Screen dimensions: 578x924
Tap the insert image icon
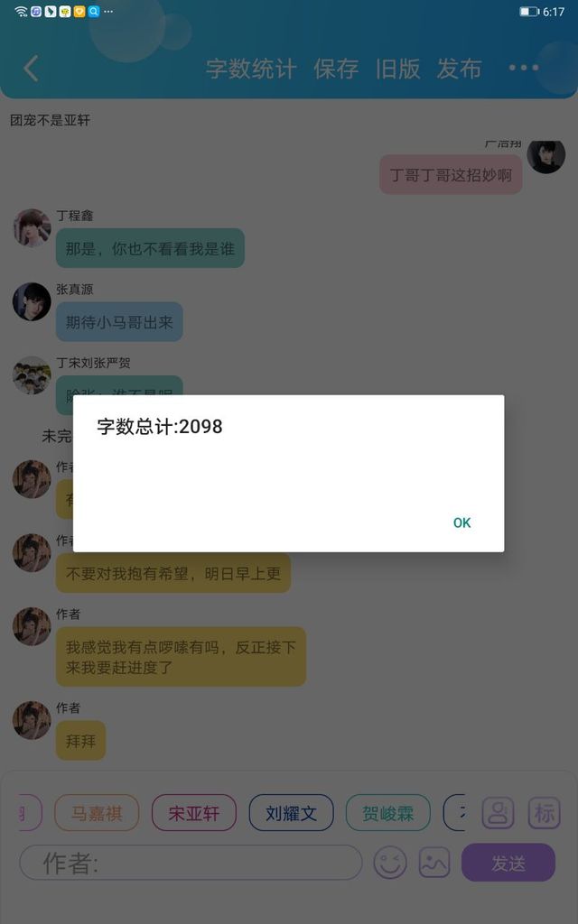(x=434, y=863)
